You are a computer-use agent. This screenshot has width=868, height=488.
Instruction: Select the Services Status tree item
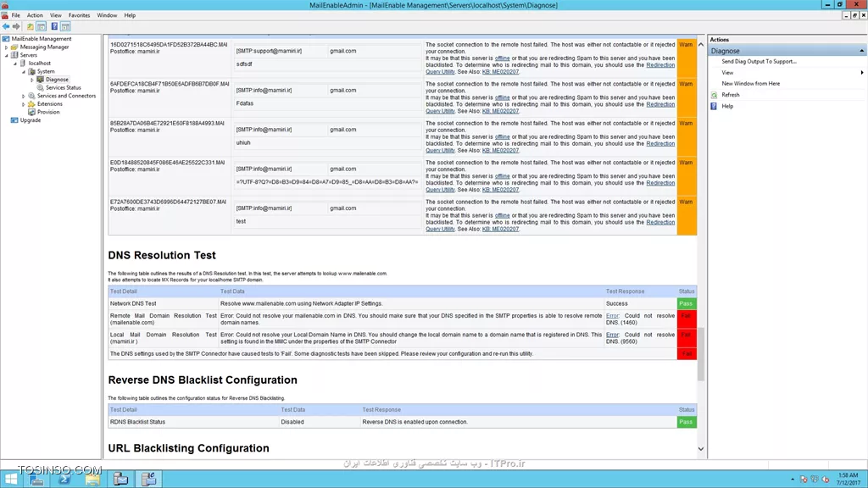click(63, 87)
